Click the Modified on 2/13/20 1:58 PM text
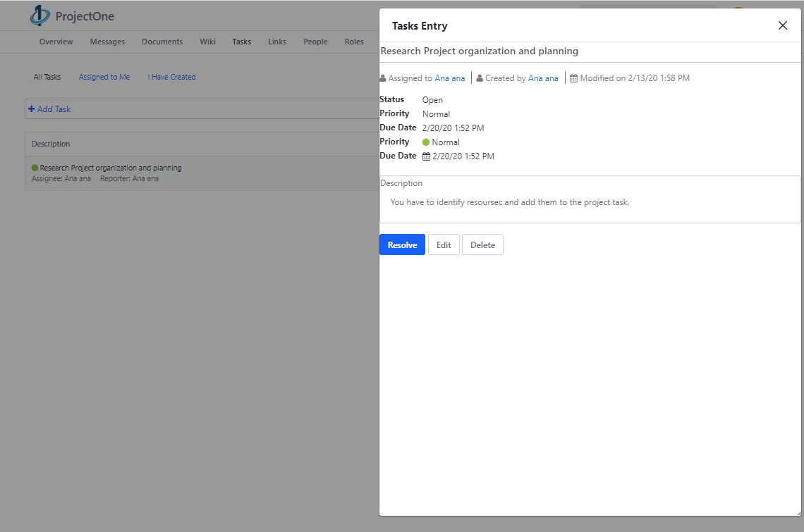This screenshot has width=804, height=532. click(x=635, y=78)
